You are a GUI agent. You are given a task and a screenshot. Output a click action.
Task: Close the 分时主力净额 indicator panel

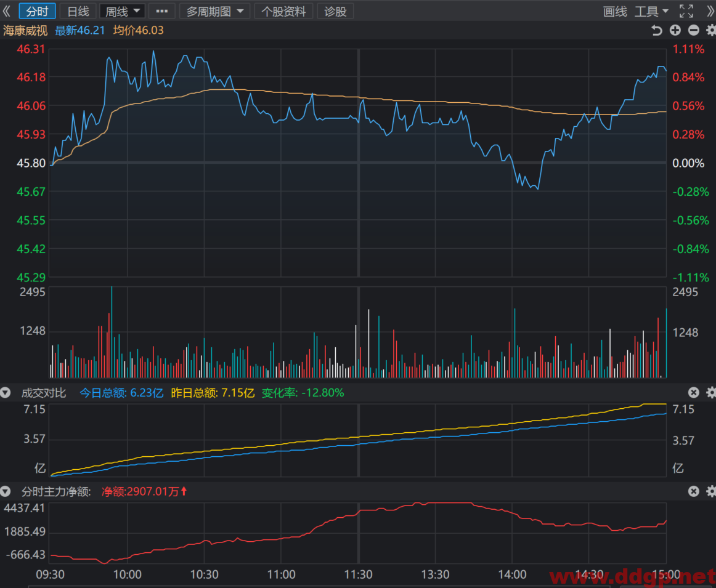pos(694,491)
